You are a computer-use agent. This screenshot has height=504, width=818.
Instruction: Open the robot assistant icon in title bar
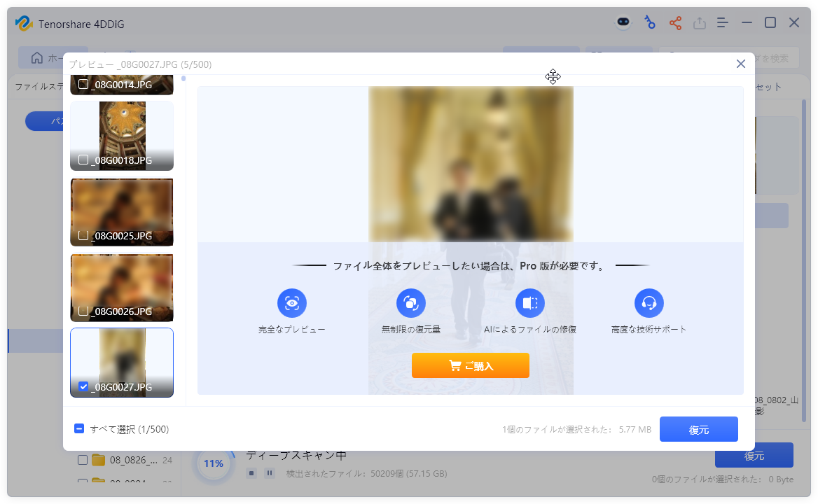coord(623,22)
